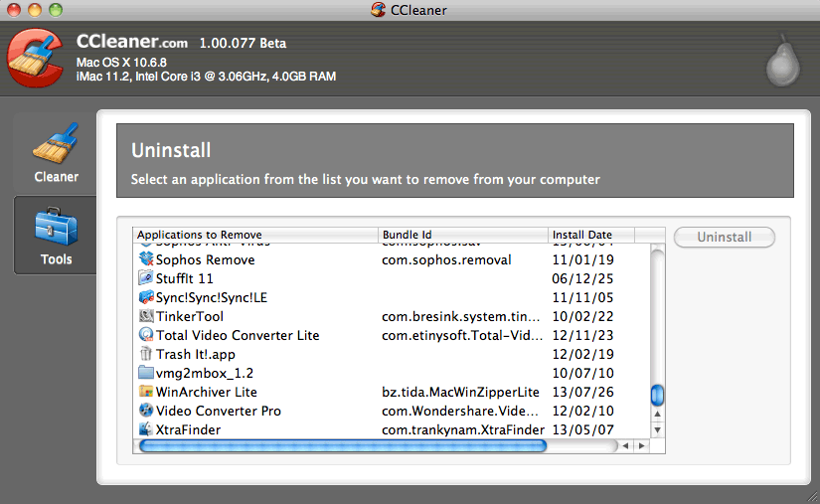Select vmg2mbox_1.2 in the list
The width and height of the screenshot is (820, 504).
tap(205, 374)
